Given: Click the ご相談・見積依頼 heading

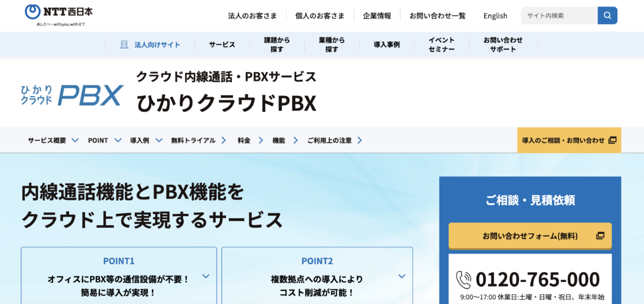Looking at the screenshot, I should coord(530,201).
